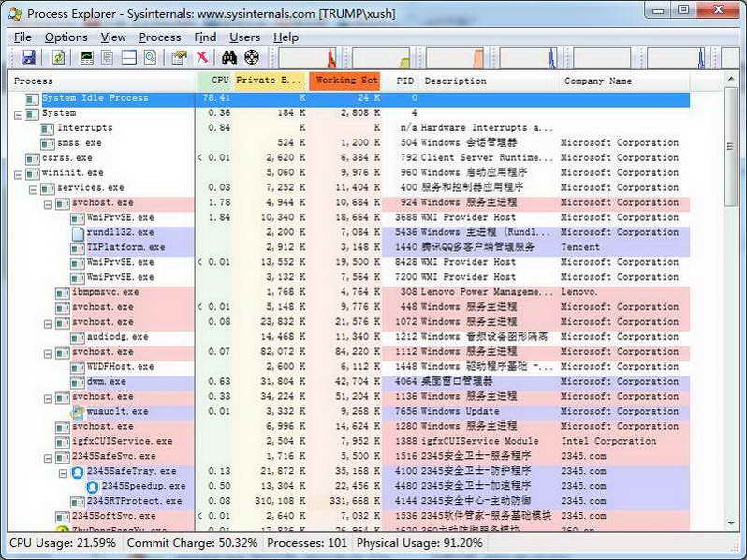
Task: Collapse the services.exe tree node
Action: [x=33, y=189]
